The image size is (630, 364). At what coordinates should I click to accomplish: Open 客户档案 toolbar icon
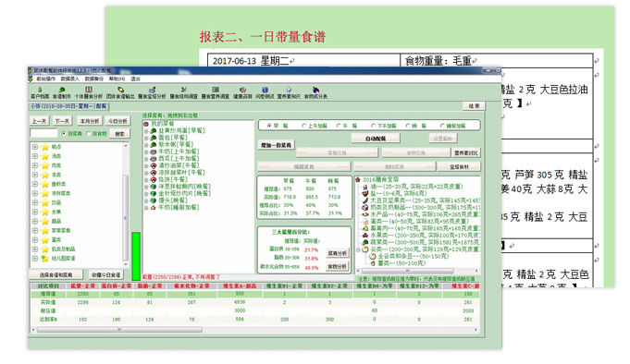click(40, 92)
